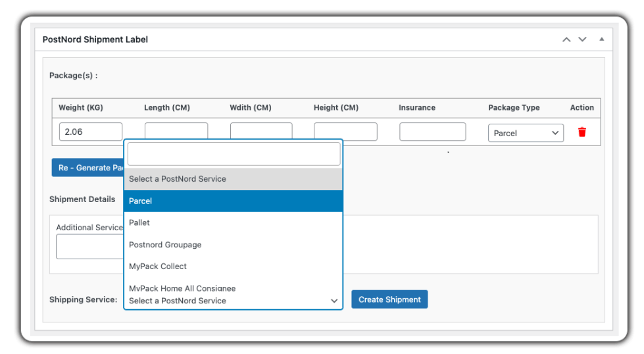This screenshot has height=354, width=644.
Task: Click the Wdith (CM) input field
Action: point(261,131)
